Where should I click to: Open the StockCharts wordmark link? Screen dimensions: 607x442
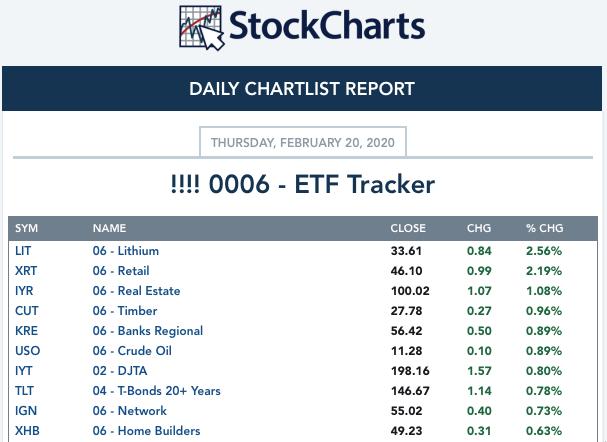[x=327, y=26]
